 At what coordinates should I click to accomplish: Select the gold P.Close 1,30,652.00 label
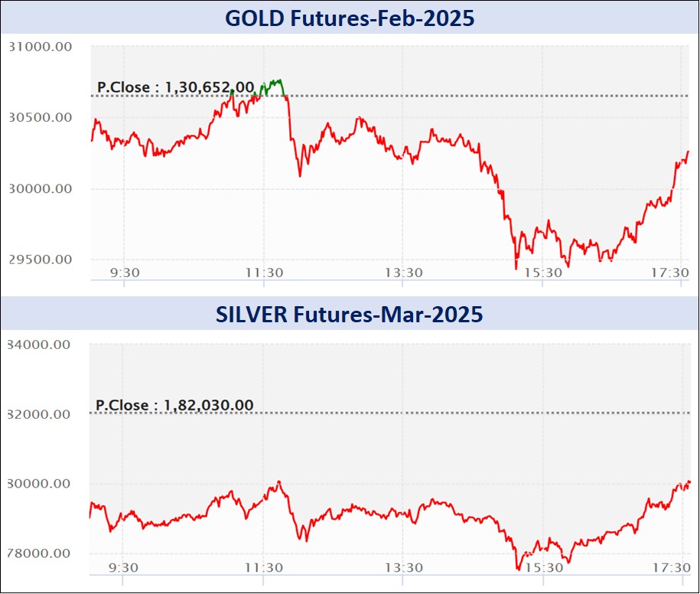coord(175,87)
